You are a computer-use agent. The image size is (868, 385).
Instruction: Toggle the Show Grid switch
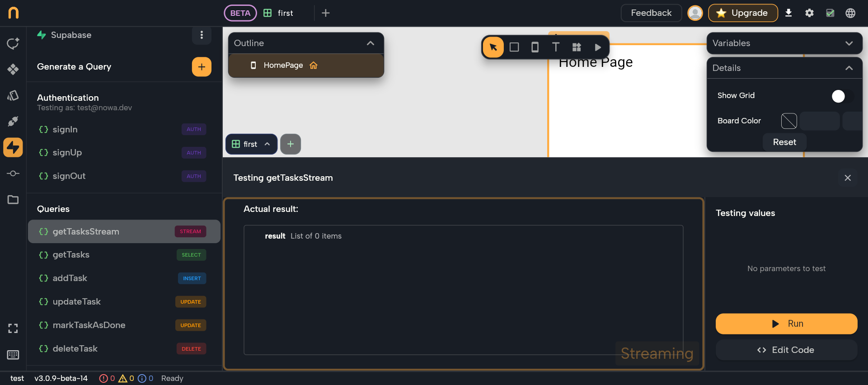click(x=842, y=96)
